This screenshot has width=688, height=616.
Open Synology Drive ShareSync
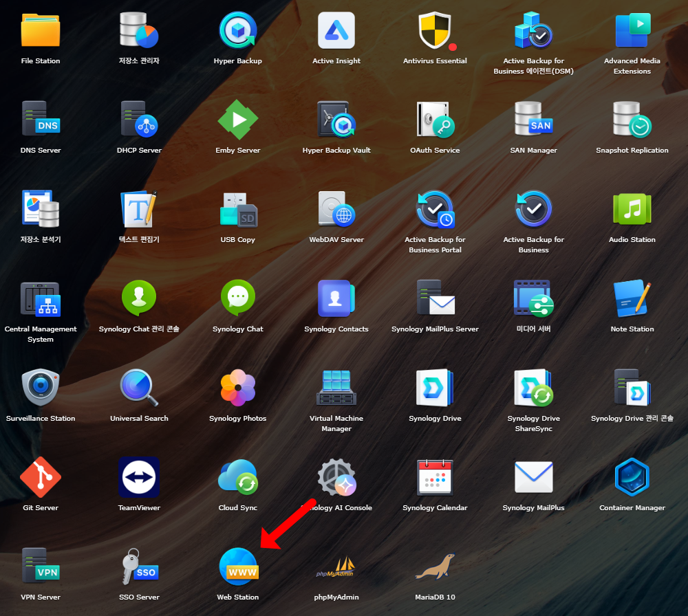pos(534,388)
